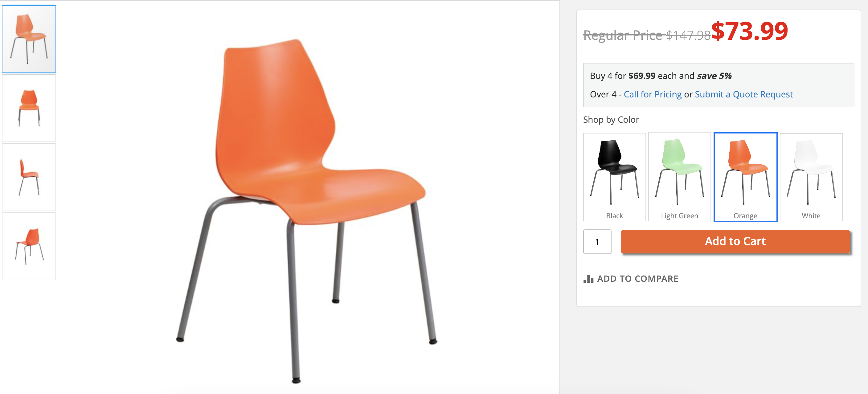Click ADD TO COMPARE text link
The width and height of the screenshot is (868, 394).
coord(637,279)
